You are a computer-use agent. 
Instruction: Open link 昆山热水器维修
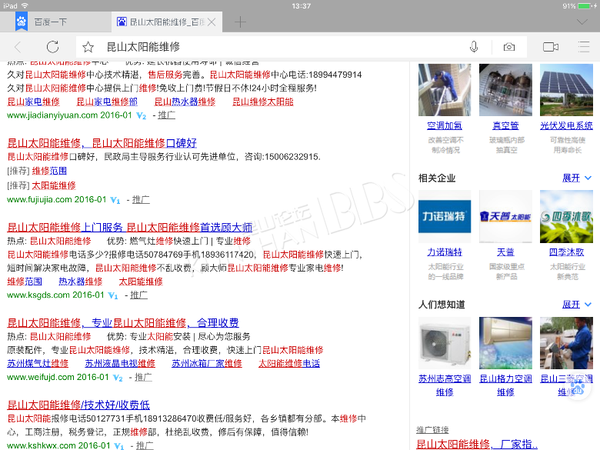pos(184,102)
